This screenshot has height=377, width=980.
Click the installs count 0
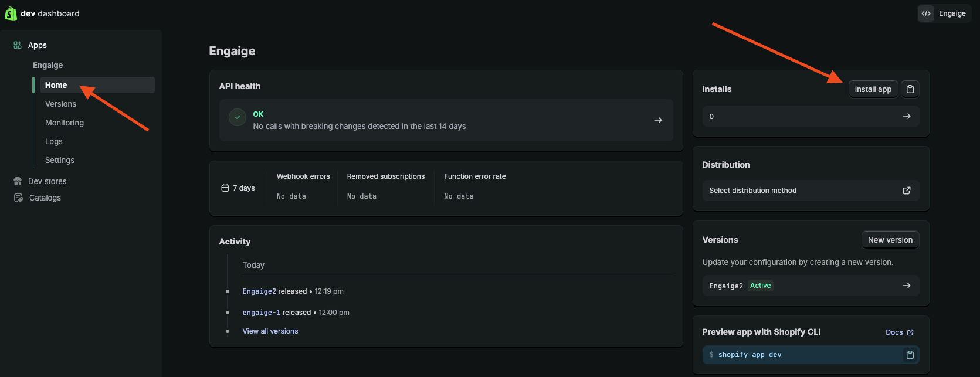pos(711,117)
